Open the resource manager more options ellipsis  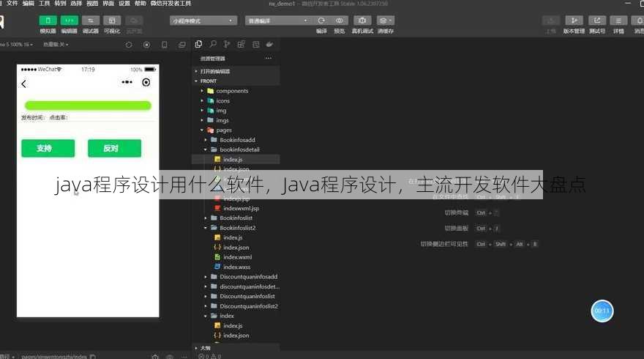(x=268, y=59)
